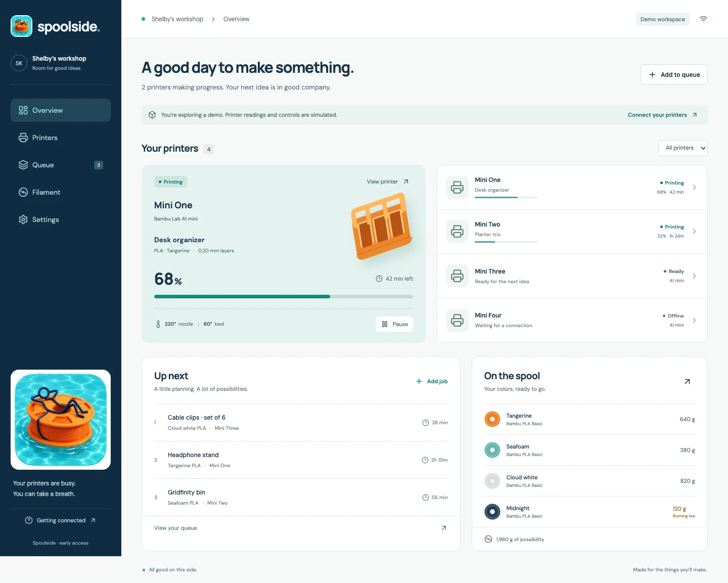
Task: Click the spool floating in water illustration
Action: [x=61, y=420]
